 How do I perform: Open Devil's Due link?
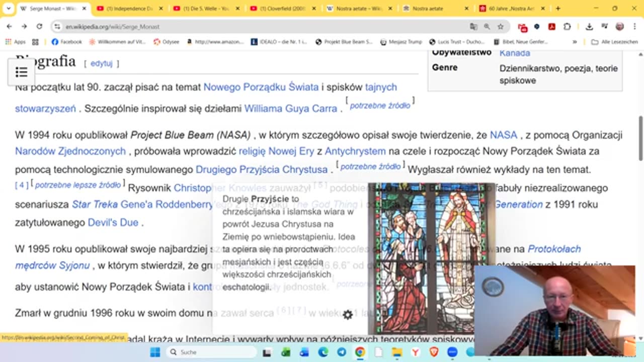click(x=113, y=222)
